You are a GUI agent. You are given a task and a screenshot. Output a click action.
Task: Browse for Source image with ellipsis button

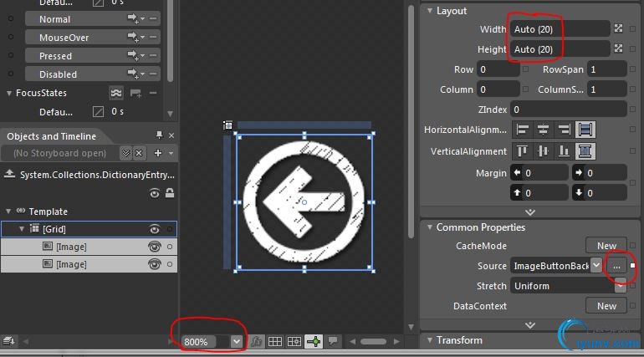pyautogui.click(x=616, y=266)
